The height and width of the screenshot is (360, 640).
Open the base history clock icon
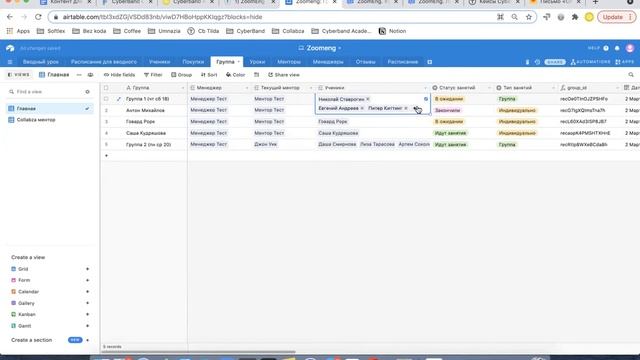[x=537, y=62]
